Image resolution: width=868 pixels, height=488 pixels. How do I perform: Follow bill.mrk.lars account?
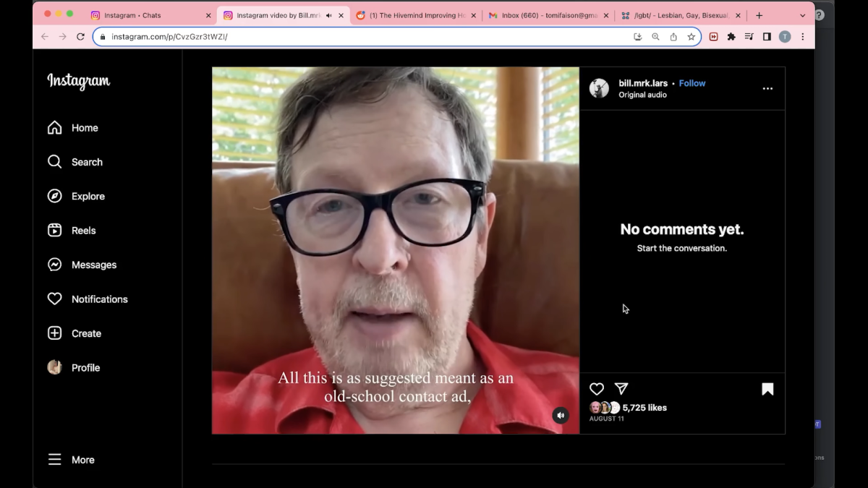tap(692, 83)
